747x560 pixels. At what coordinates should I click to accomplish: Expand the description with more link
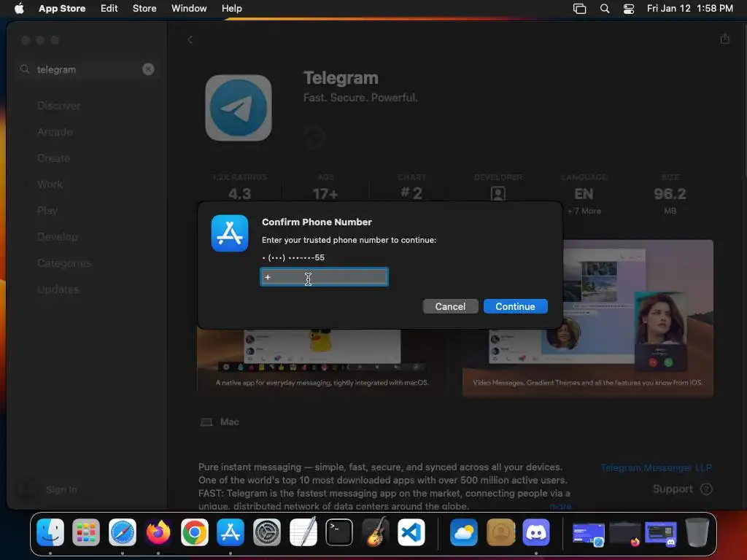point(560,506)
